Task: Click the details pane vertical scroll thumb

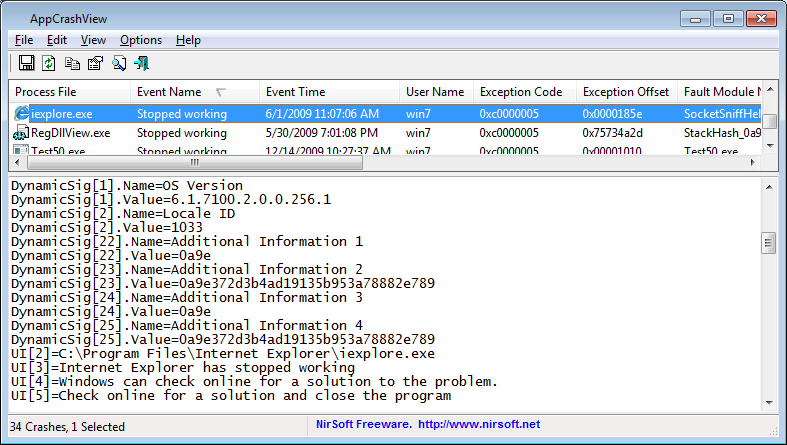Action: pos(768,243)
